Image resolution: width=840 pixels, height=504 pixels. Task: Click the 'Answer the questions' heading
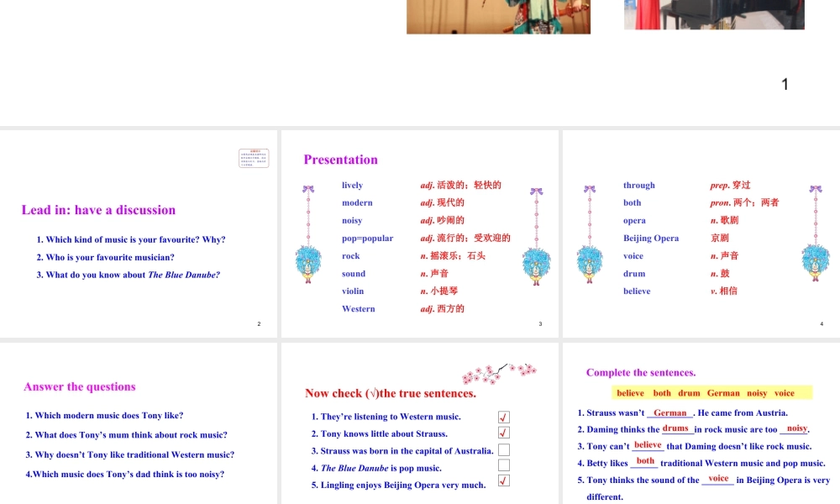80,386
